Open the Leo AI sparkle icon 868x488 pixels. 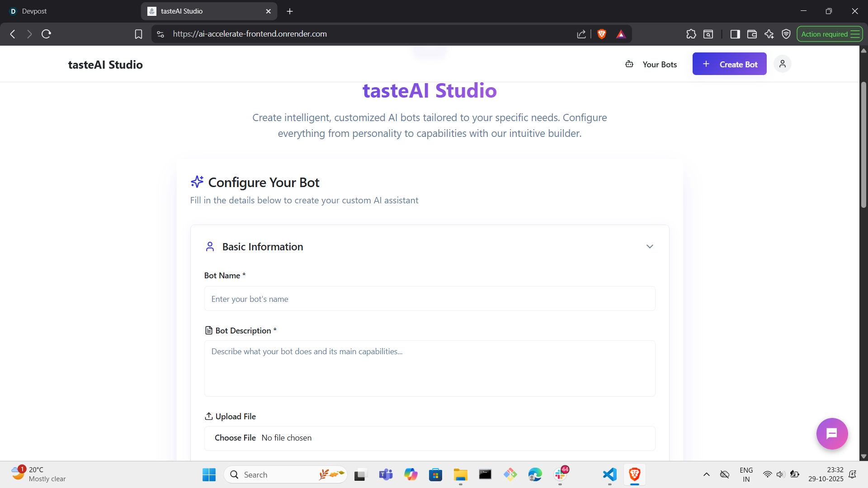(x=769, y=34)
